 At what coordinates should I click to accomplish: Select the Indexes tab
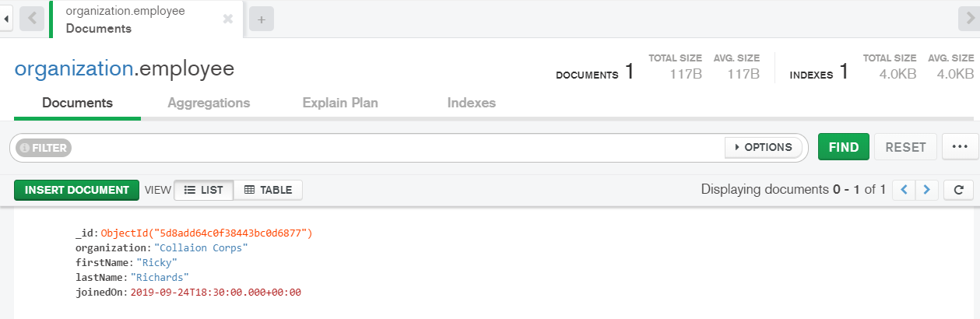pos(472,103)
